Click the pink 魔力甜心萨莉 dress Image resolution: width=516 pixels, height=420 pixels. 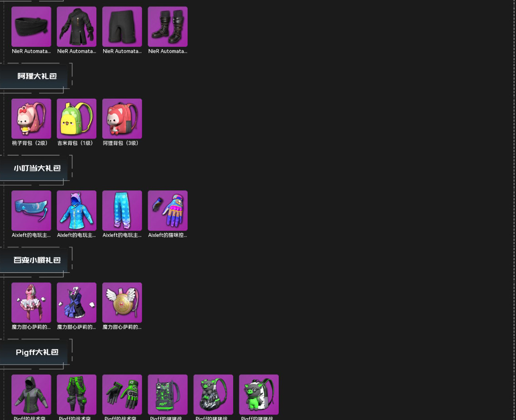(31, 303)
